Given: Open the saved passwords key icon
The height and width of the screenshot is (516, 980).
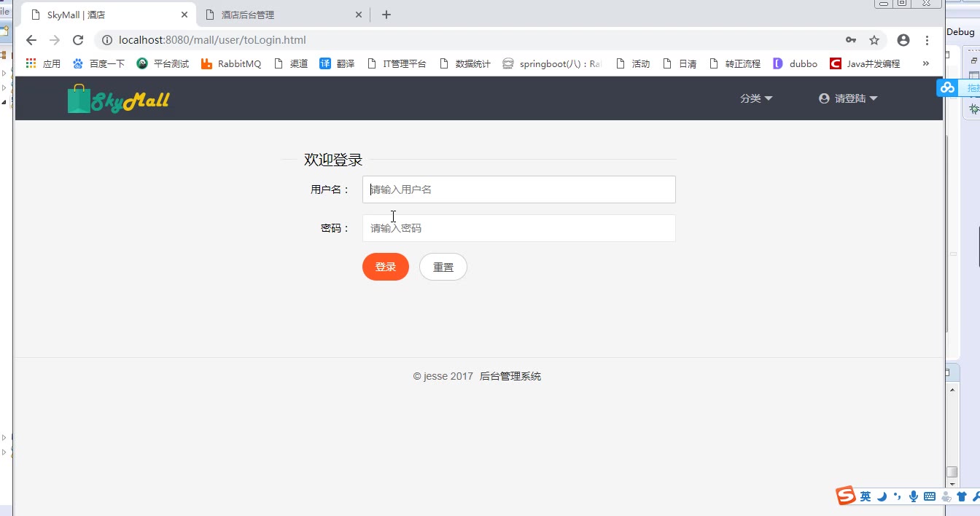Looking at the screenshot, I should (x=850, y=40).
